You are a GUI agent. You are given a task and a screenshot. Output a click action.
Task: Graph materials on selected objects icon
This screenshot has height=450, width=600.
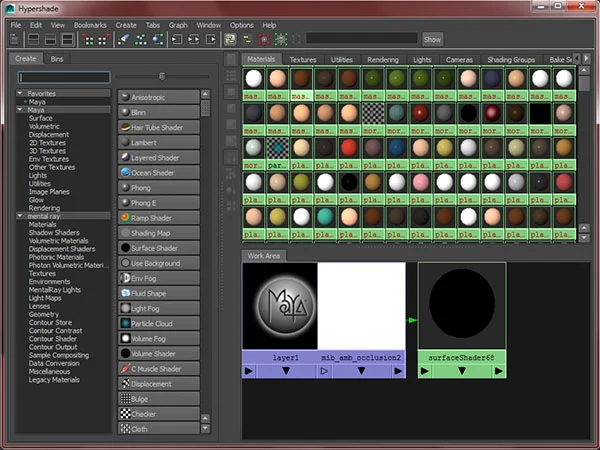[158, 39]
